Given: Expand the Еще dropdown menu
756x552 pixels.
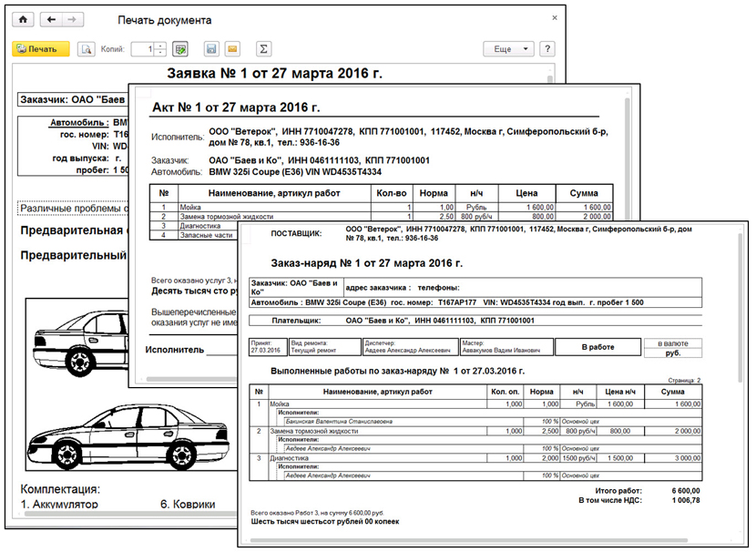Looking at the screenshot, I should tap(508, 49).
